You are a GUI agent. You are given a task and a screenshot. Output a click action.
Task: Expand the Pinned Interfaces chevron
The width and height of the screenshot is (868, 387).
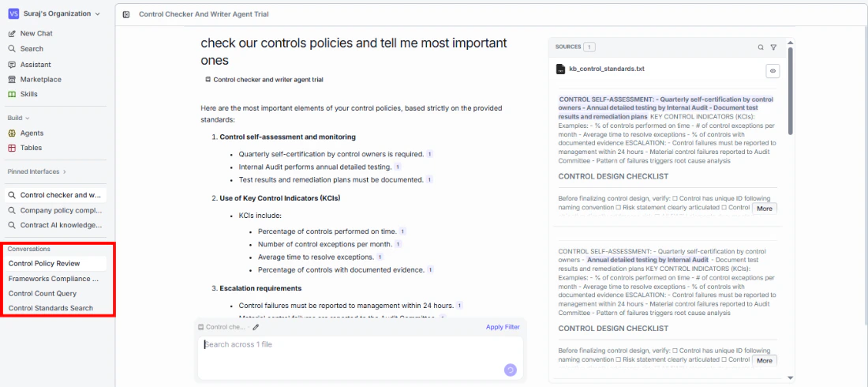pyautogui.click(x=64, y=172)
